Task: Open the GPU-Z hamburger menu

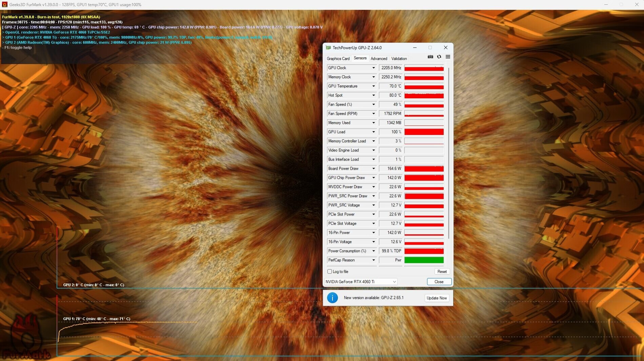Action: (x=448, y=57)
